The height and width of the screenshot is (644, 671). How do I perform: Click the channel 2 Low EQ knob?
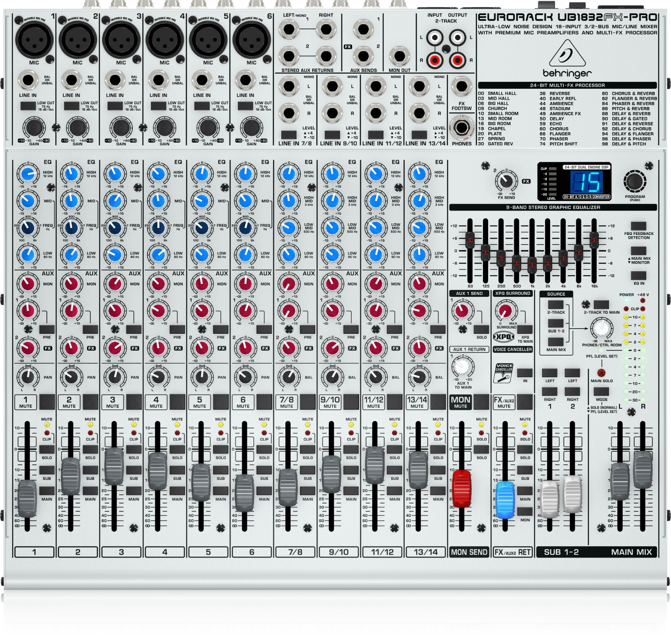[71, 254]
